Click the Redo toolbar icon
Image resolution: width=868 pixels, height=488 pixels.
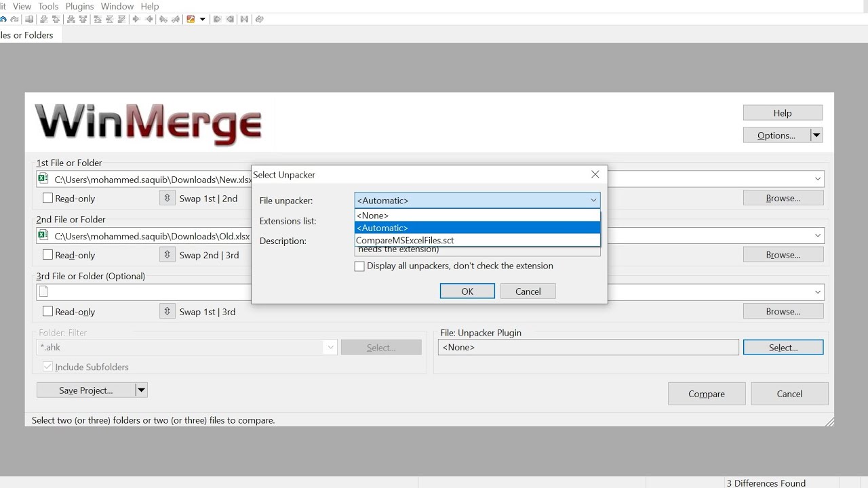(x=14, y=19)
